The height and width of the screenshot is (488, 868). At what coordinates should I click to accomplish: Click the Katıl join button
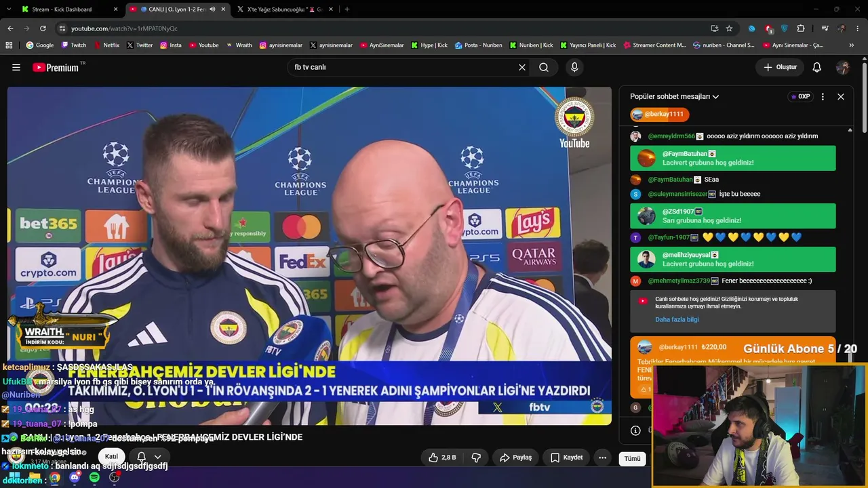(x=111, y=457)
